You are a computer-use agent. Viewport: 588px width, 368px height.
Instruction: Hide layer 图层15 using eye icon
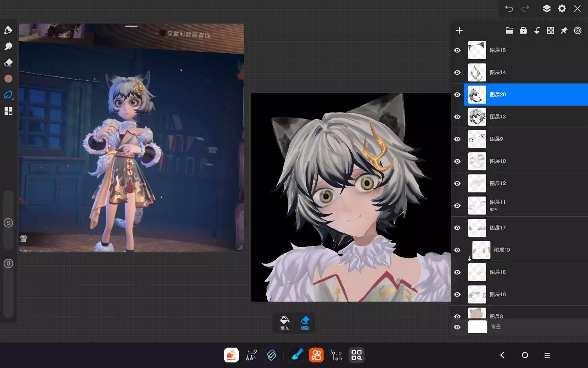457,50
